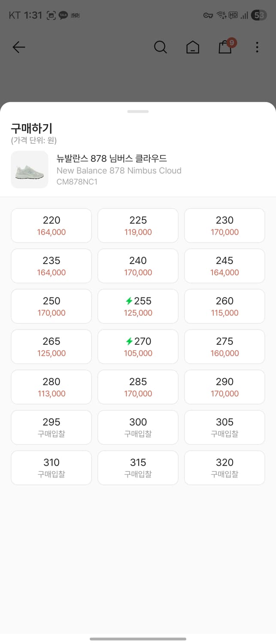Open the search icon
The image size is (276, 644).
[x=161, y=47]
